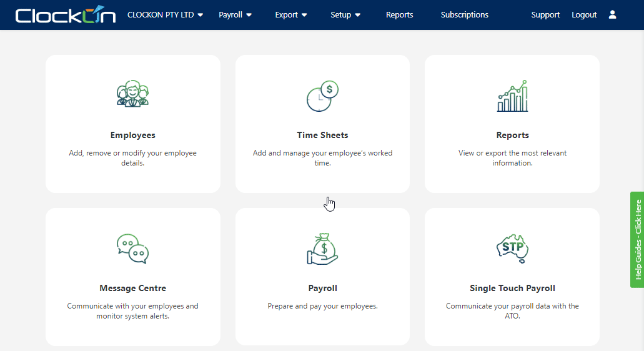
Task: Click 'View or export the most relevant information' text
Action: (512, 158)
